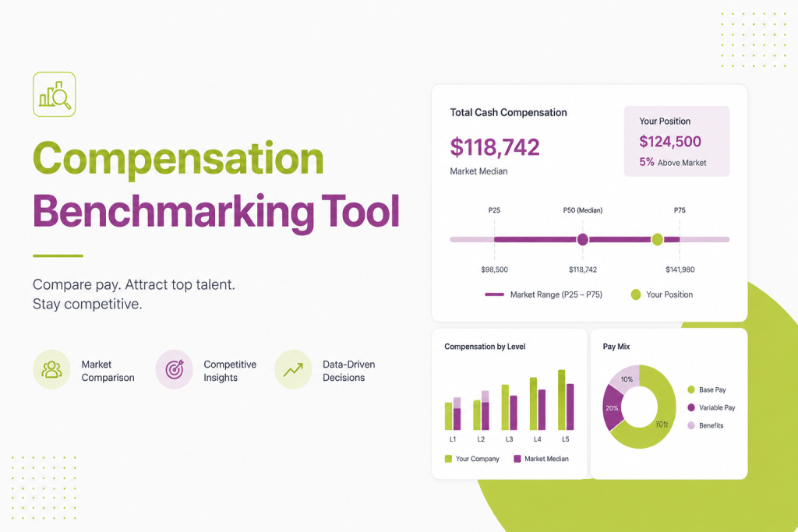Click the "Variable Pay" legend entry
Image resolution: width=798 pixels, height=532 pixels.
711,407
